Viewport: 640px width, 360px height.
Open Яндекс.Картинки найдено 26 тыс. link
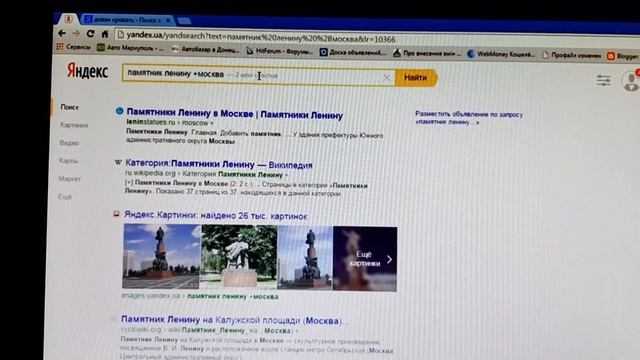point(216,216)
